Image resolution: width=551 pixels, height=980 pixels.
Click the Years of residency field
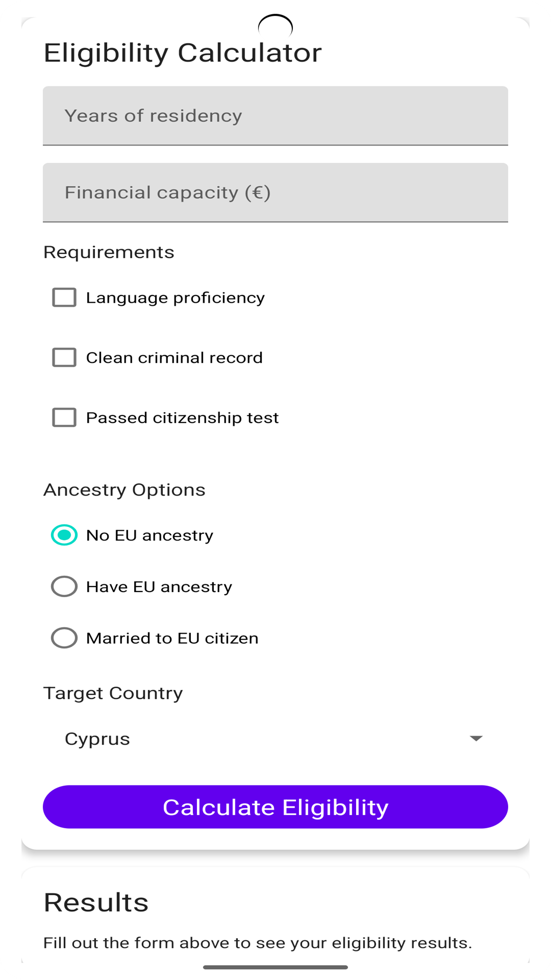point(275,116)
